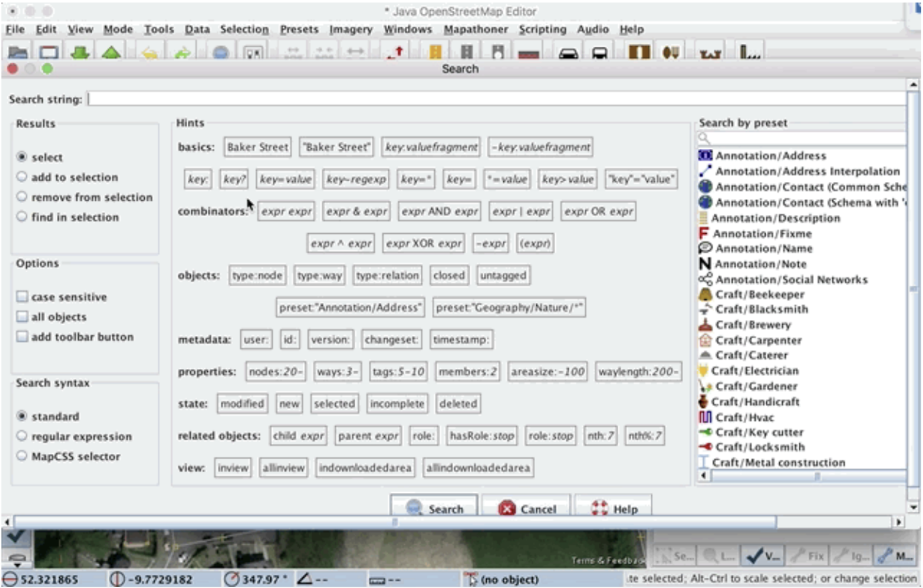Screen dimensions: 923x588
Task: Choose the 'select' results radio button
Action: tap(22, 156)
